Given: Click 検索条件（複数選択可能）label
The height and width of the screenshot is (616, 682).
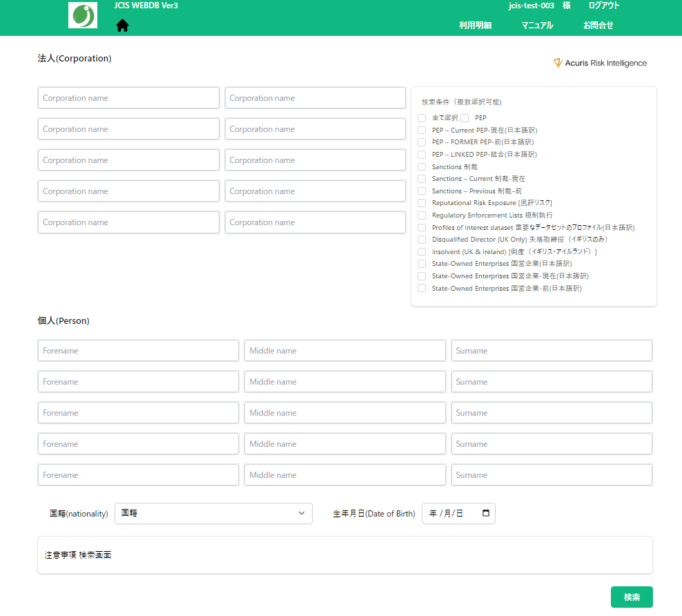Looking at the screenshot, I should 462,102.
